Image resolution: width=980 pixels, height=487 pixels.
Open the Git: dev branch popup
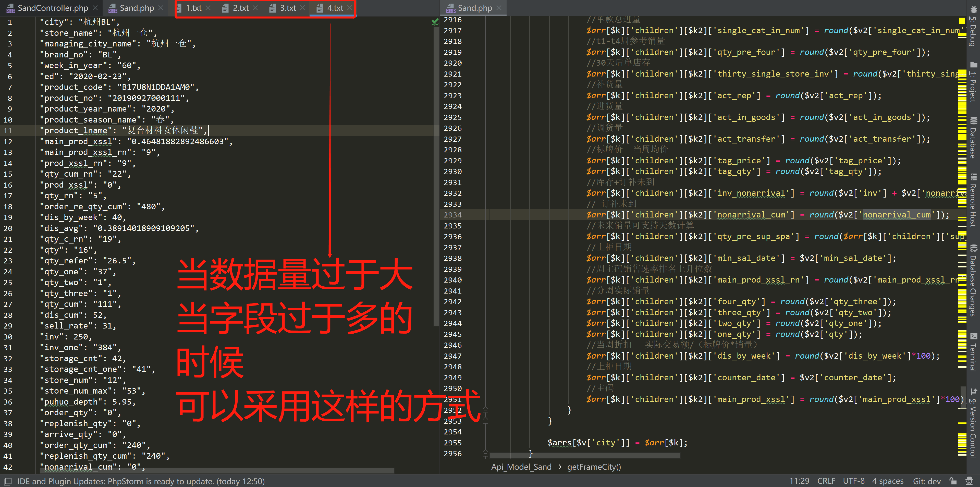pyautogui.click(x=926, y=481)
